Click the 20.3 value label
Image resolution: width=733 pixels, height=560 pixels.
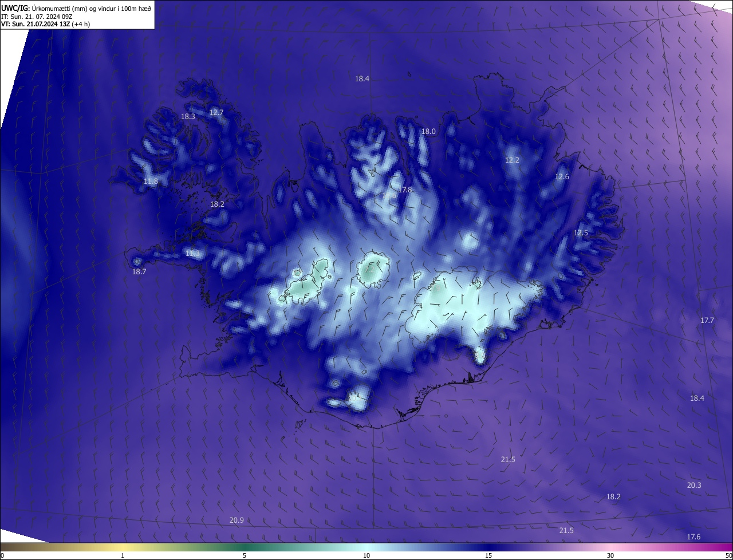[694, 485]
